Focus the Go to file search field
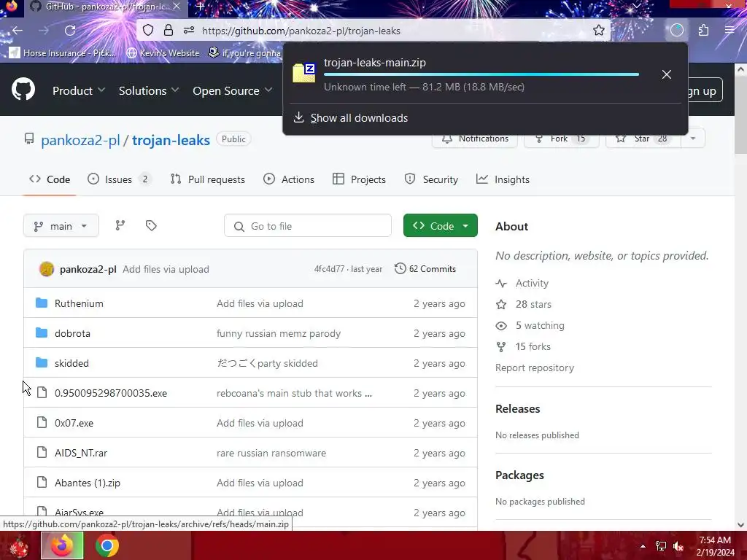 click(x=308, y=226)
